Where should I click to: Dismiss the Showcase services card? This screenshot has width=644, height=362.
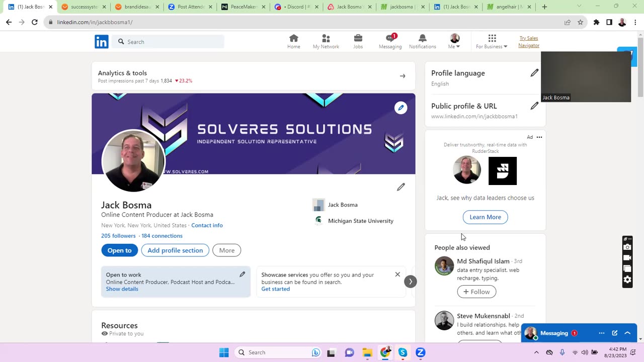point(397,275)
